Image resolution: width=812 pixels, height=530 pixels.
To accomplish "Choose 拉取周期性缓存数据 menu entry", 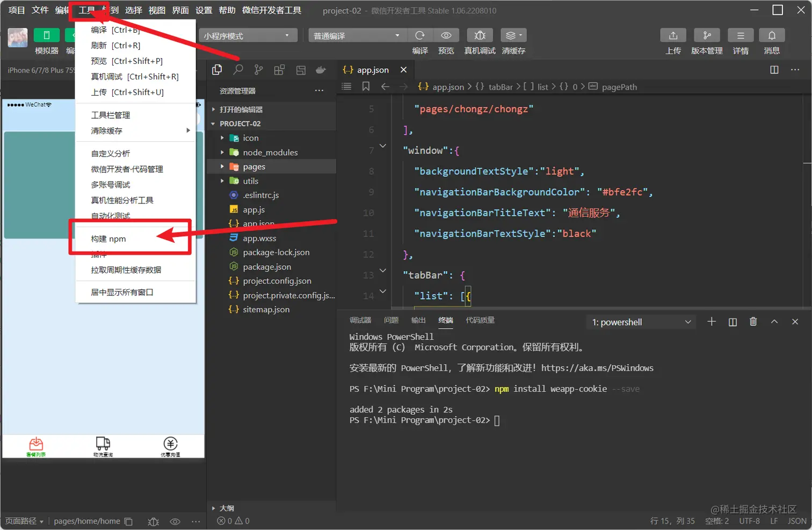I will (x=135, y=270).
